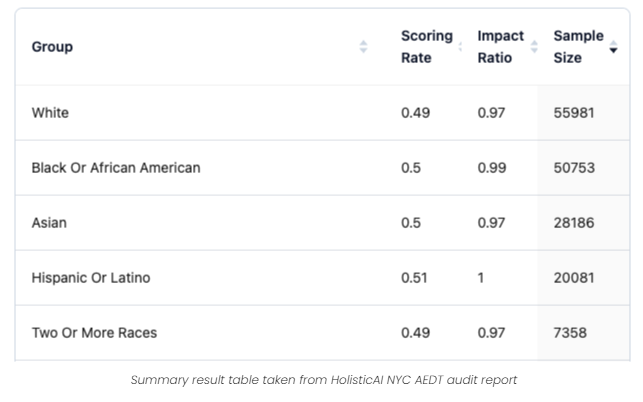Sort table by Group column arrows
This screenshot has height=402, width=643.
tap(363, 47)
